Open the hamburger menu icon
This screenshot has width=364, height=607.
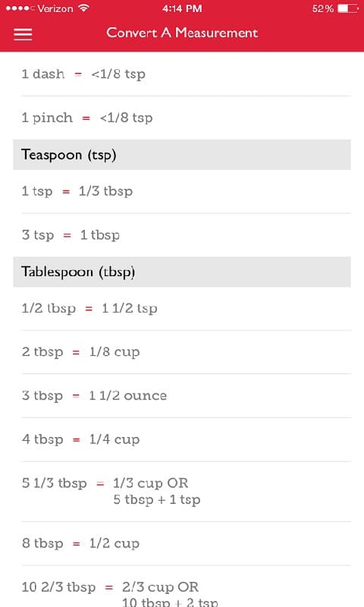23,34
